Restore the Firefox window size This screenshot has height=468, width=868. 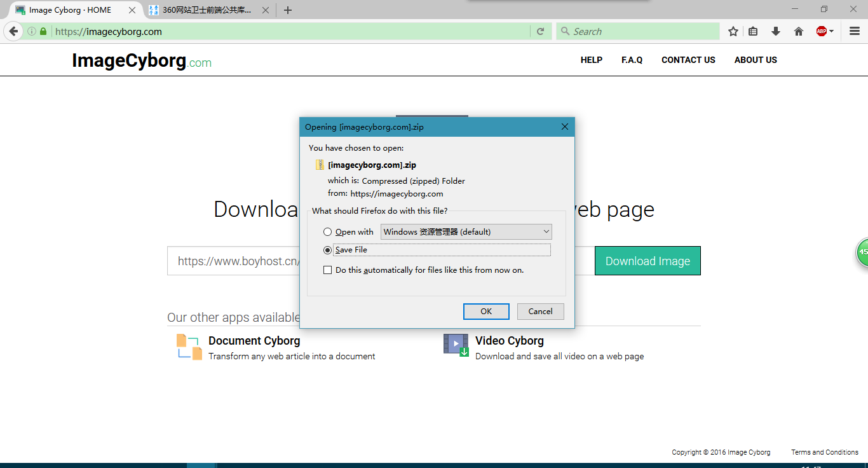pyautogui.click(x=824, y=9)
